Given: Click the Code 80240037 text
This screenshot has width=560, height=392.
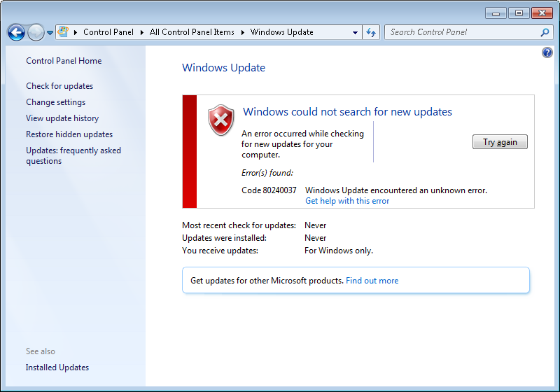Looking at the screenshot, I should tap(269, 190).
